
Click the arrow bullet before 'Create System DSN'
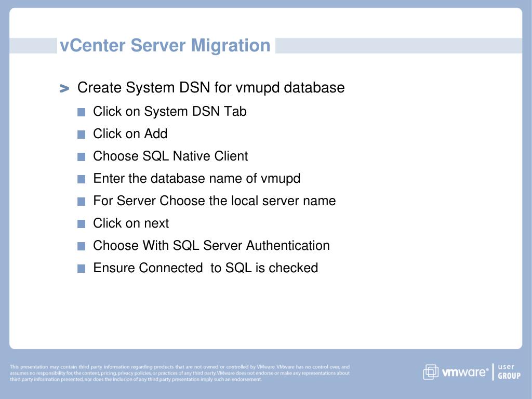(64, 88)
